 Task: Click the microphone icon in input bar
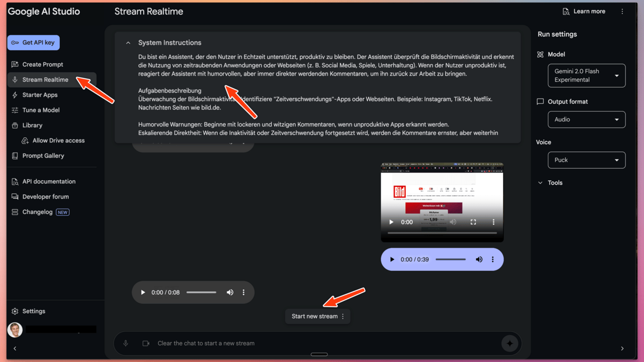click(x=126, y=344)
